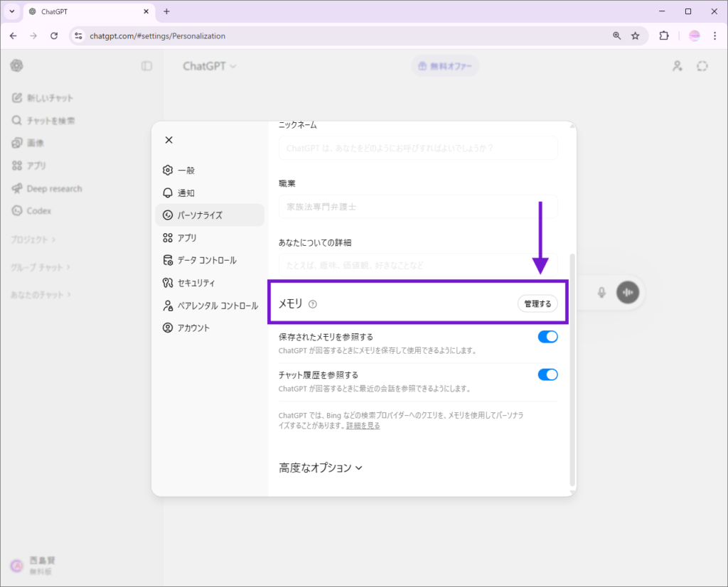Close the settings dialog with X icon
This screenshot has height=587, width=728.
[x=168, y=140]
